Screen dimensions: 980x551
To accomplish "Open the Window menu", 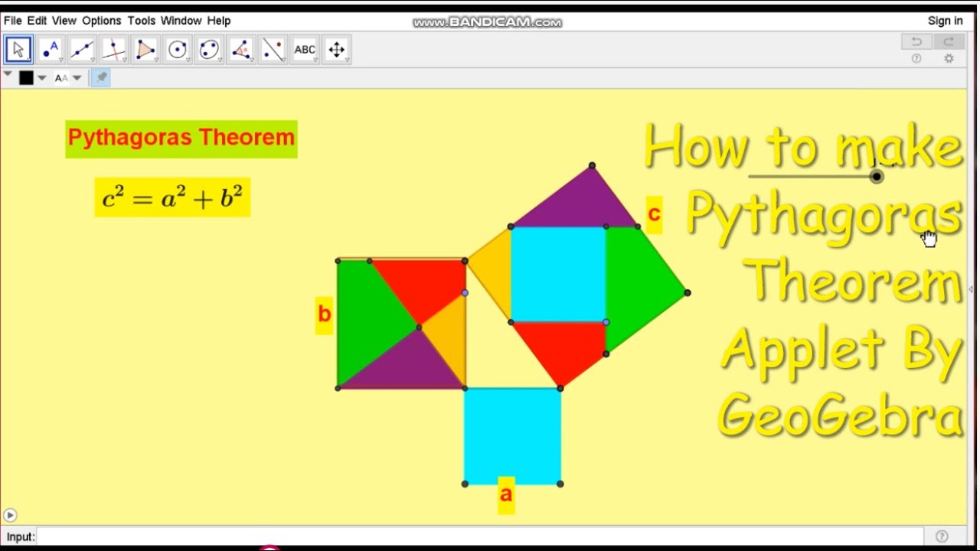I will [181, 21].
